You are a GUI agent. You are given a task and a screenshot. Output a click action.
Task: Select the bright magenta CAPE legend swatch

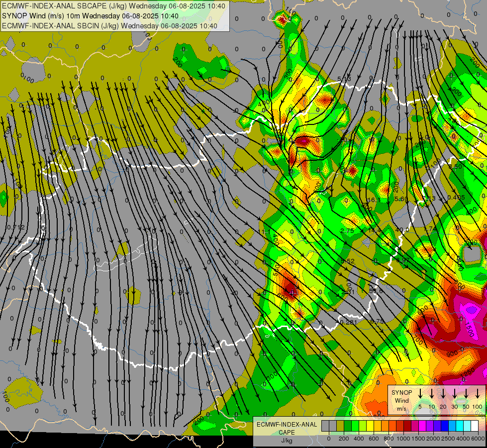pos(422,426)
